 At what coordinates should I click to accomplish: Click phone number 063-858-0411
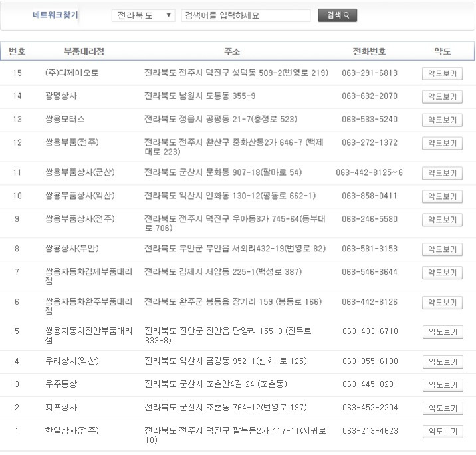(x=370, y=196)
